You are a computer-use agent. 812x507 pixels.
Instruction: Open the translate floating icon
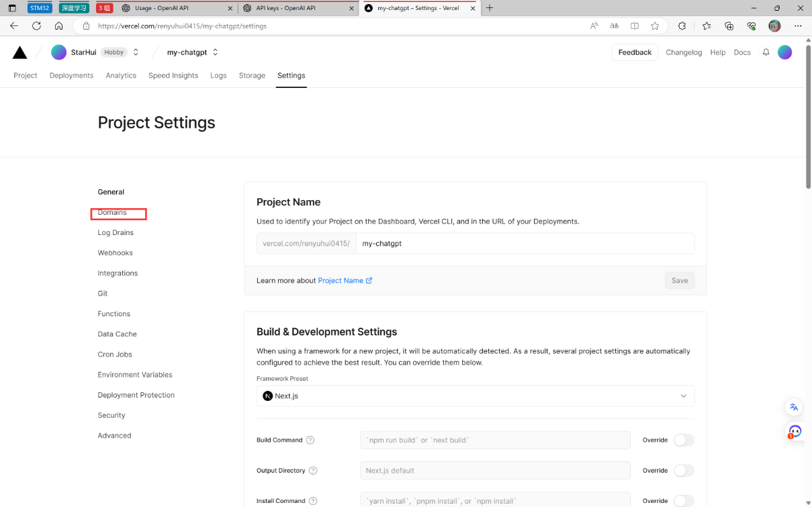[x=794, y=407]
